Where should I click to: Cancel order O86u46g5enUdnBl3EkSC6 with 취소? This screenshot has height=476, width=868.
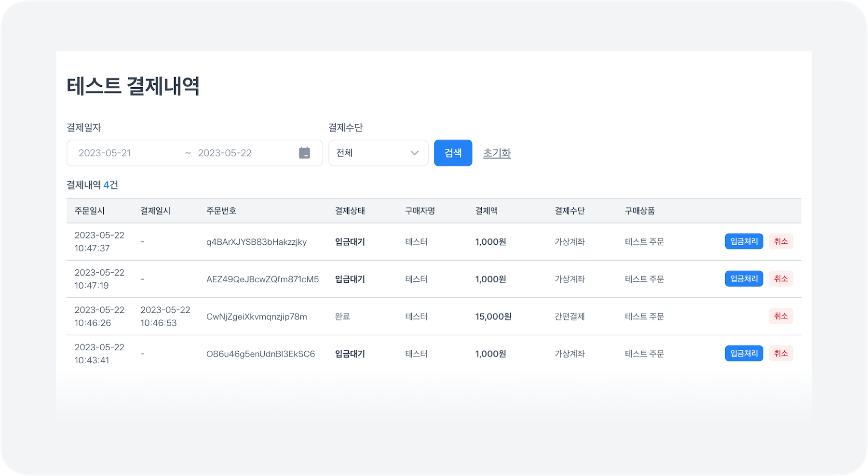point(780,353)
